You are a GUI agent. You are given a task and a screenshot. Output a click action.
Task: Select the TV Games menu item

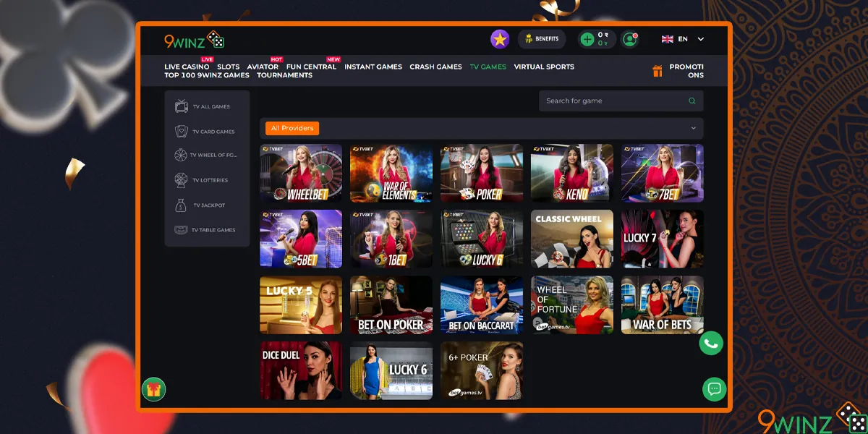tap(488, 67)
